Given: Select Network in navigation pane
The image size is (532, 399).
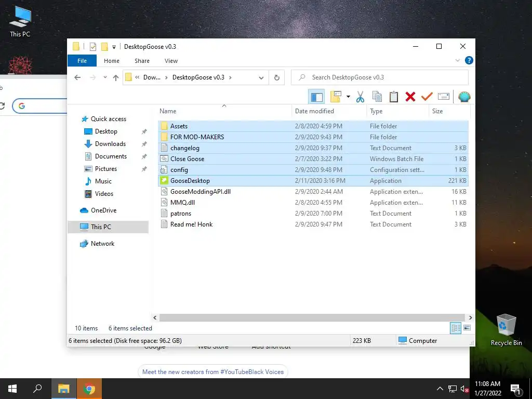Looking at the screenshot, I should pos(102,244).
